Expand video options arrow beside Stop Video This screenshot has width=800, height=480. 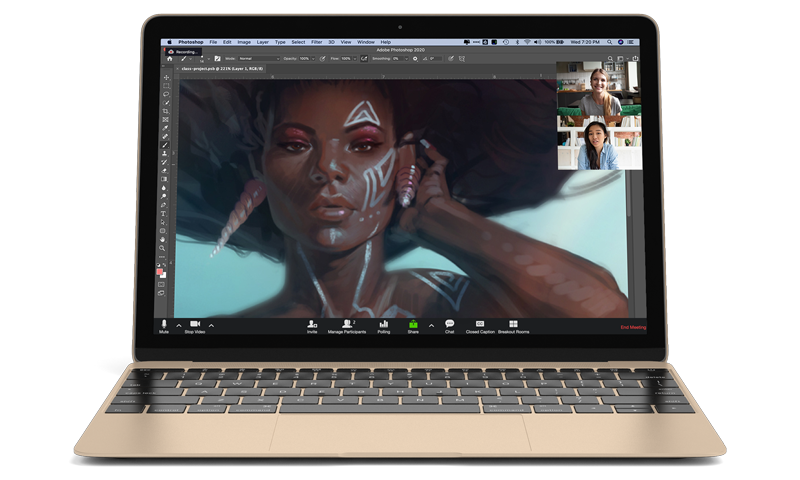(211, 325)
